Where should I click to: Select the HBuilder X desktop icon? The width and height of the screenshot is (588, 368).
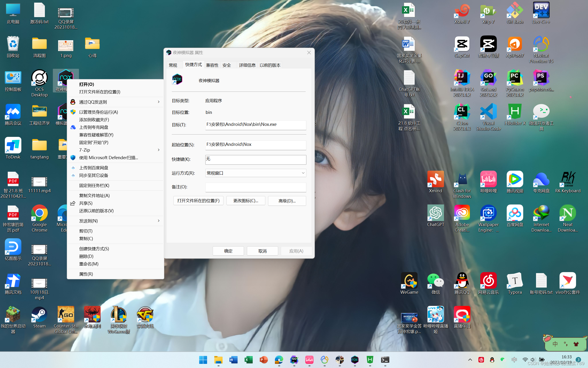pos(515,115)
